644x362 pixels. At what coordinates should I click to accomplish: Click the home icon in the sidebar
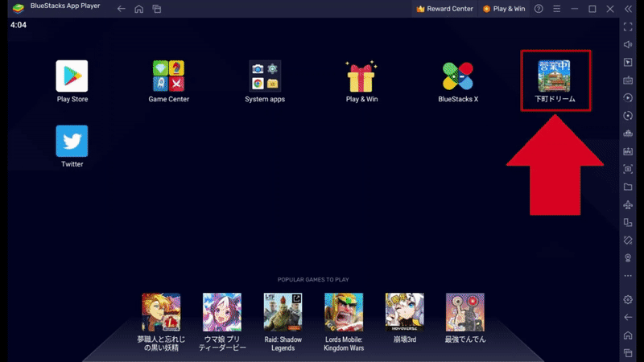[628, 335]
